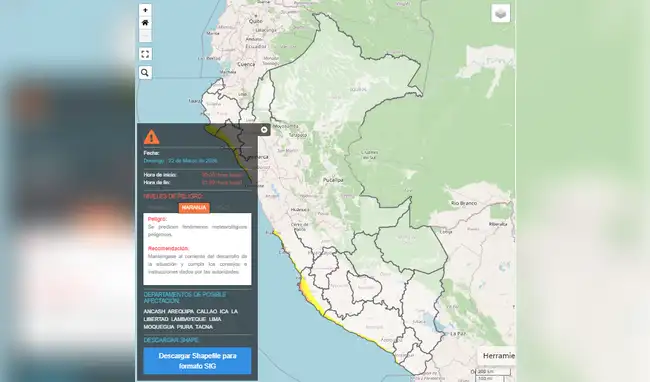Click the Hora de inicio label
Viewport: 650px width, 382px height.
coord(160,175)
